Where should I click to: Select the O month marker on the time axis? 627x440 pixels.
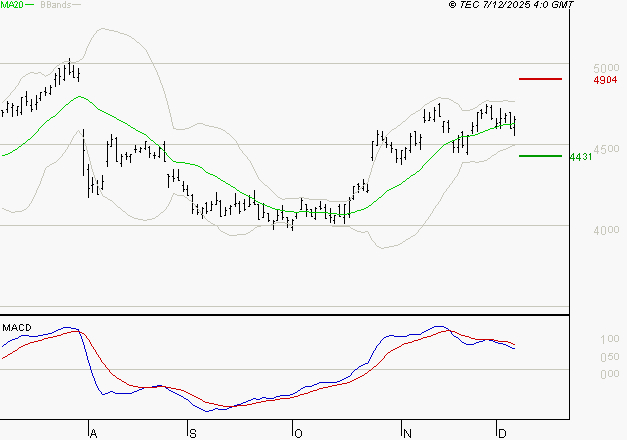(297, 433)
